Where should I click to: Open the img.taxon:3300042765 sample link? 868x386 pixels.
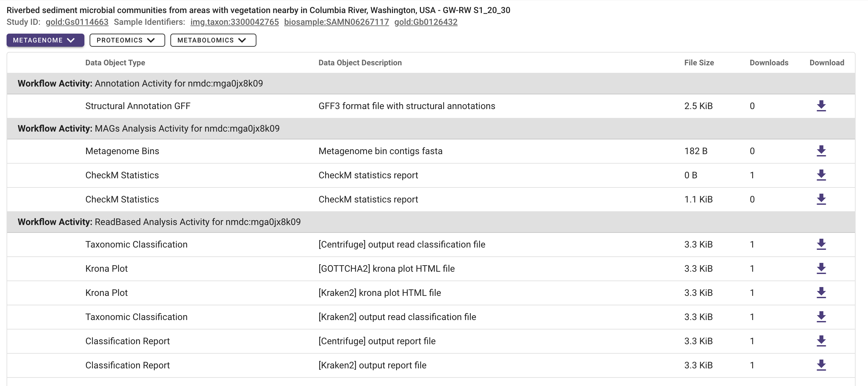coord(234,22)
